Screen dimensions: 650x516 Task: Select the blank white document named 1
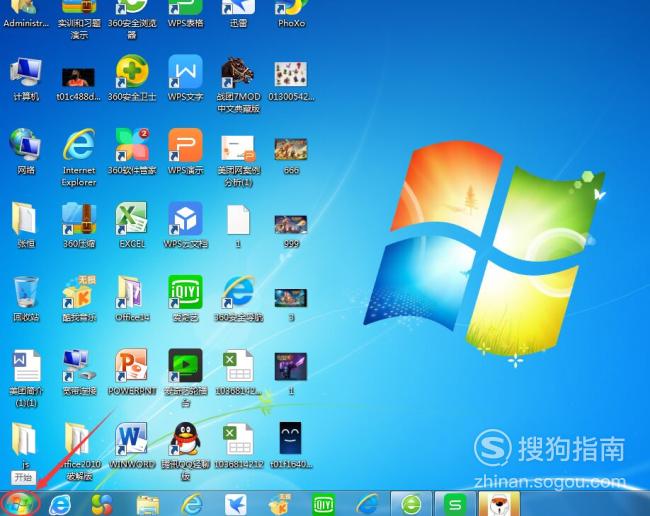point(238,226)
